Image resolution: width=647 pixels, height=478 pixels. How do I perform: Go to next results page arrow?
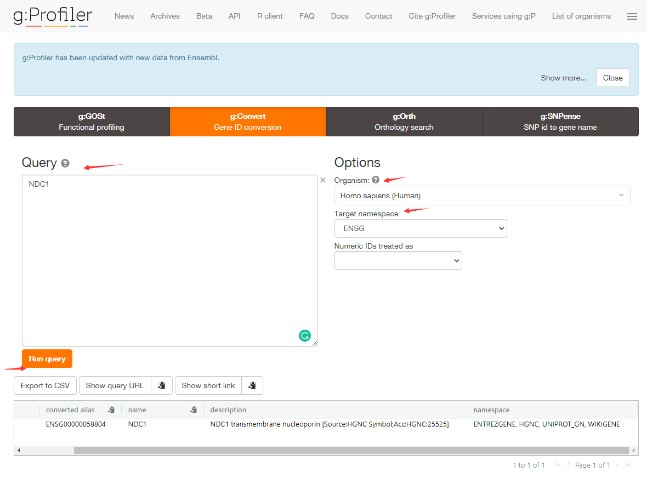click(x=617, y=465)
